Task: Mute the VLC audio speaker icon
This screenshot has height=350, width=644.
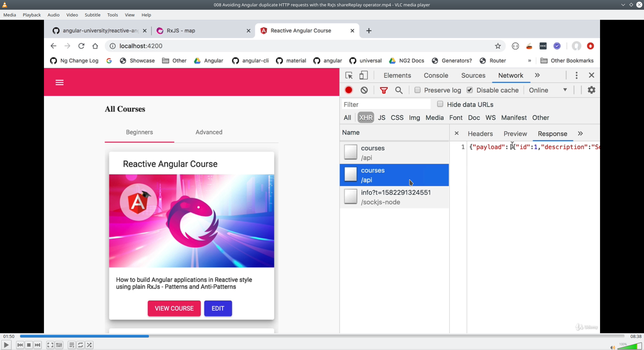Action: point(612,347)
